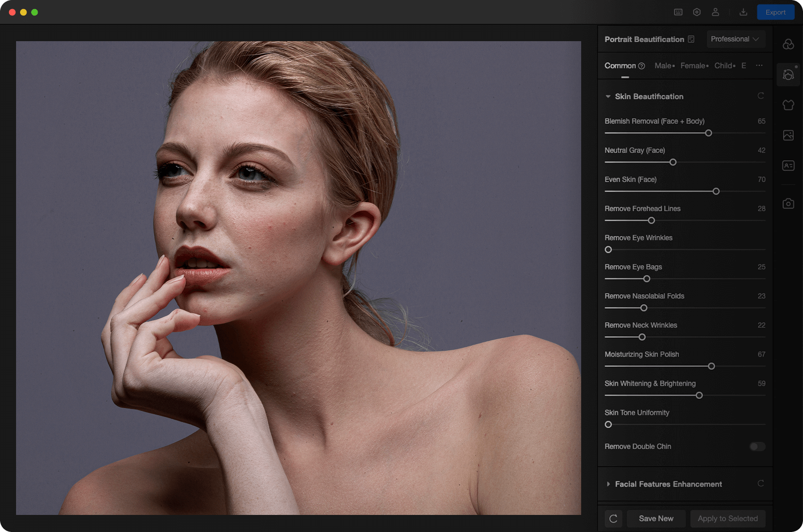Viewport: 803px width, 532px height.
Task: Click the blue Export button
Action: [775, 12]
